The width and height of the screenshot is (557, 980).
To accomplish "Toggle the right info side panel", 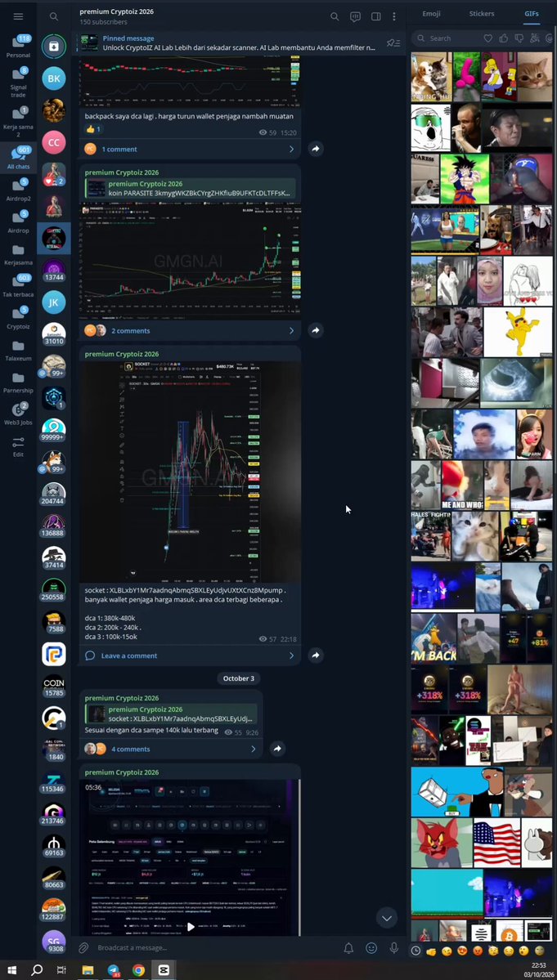I will (375, 17).
